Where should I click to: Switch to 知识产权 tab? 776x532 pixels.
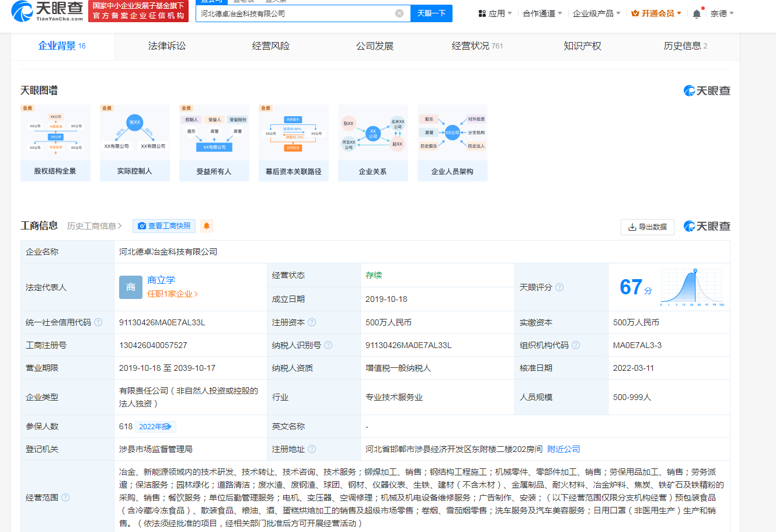click(582, 46)
